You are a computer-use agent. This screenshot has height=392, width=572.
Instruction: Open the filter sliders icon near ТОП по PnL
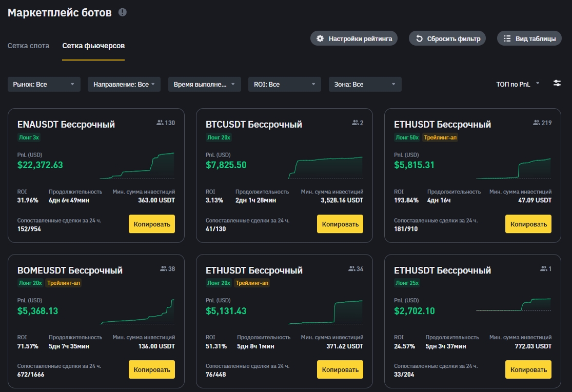point(557,83)
